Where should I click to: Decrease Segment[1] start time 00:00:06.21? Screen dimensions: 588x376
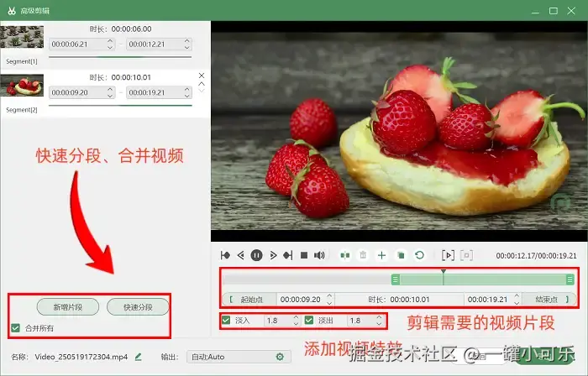point(110,47)
